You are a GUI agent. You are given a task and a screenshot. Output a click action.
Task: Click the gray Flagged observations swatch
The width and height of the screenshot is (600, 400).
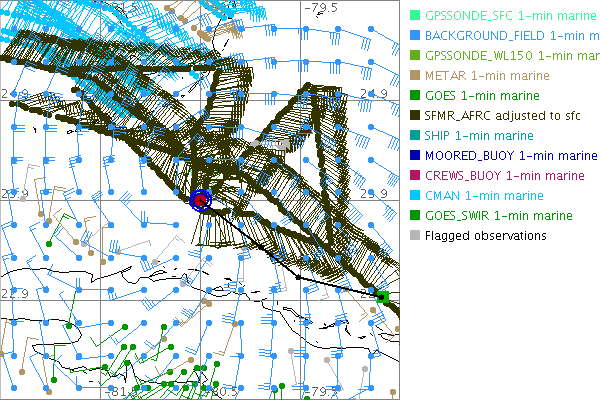click(415, 236)
